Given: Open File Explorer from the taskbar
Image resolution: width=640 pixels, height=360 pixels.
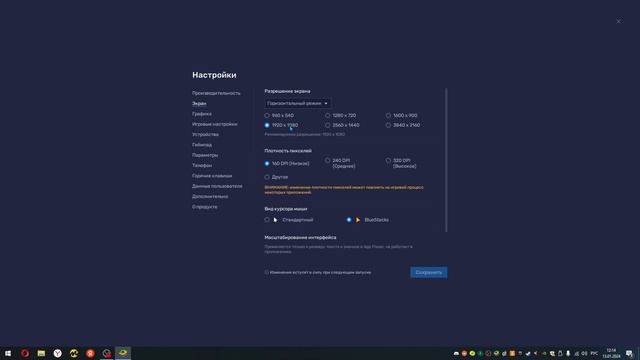Looking at the screenshot, I should pyautogui.click(x=41, y=353).
